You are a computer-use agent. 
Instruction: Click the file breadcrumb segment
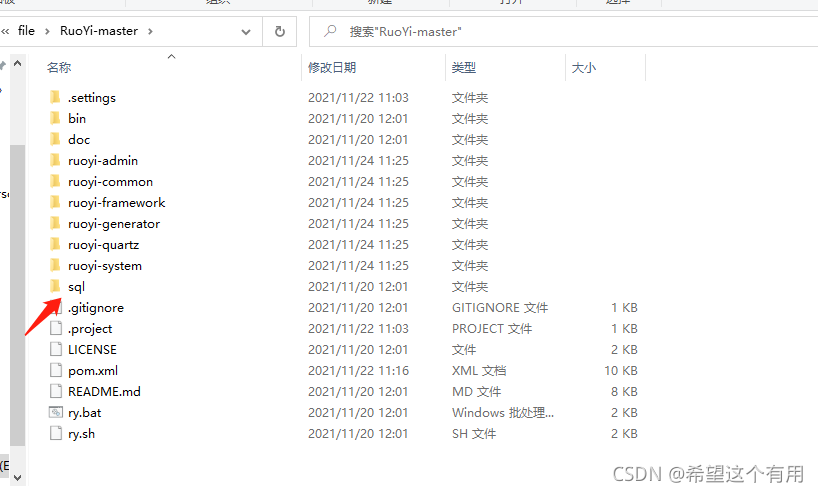[x=26, y=31]
